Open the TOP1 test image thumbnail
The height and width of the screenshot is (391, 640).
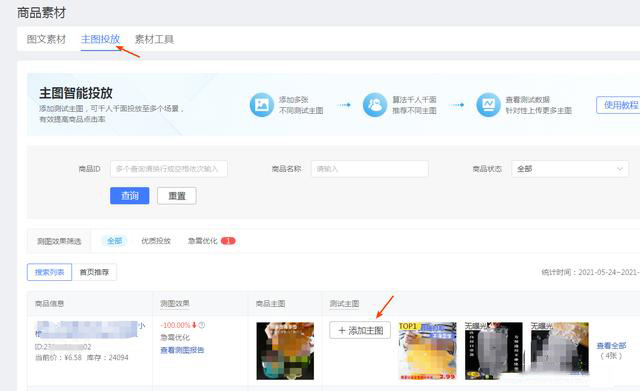[427, 351]
